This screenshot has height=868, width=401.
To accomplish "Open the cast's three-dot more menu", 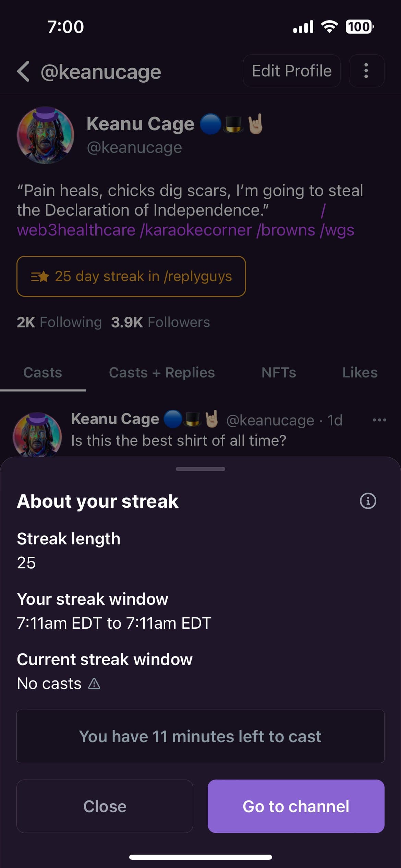I will [379, 420].
